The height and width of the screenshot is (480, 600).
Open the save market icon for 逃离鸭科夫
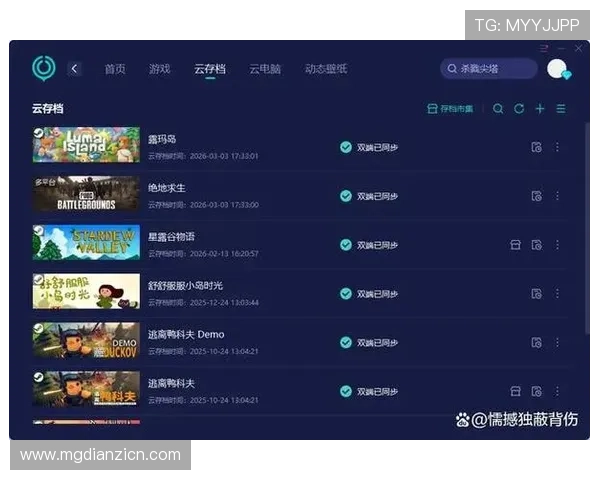tap(515, 391)
